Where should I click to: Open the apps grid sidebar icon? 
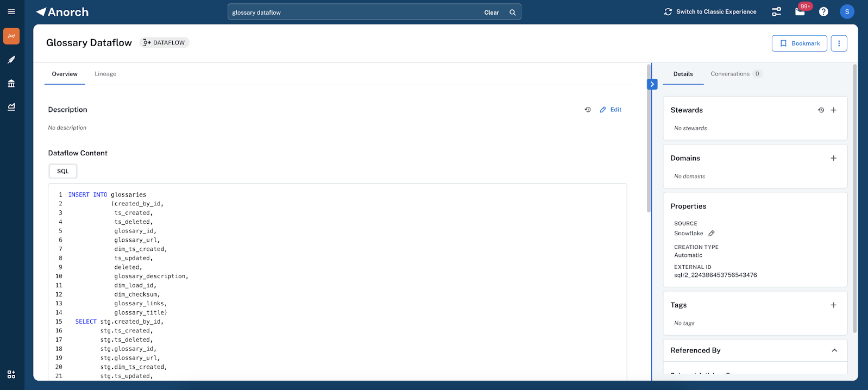point(11,374)
